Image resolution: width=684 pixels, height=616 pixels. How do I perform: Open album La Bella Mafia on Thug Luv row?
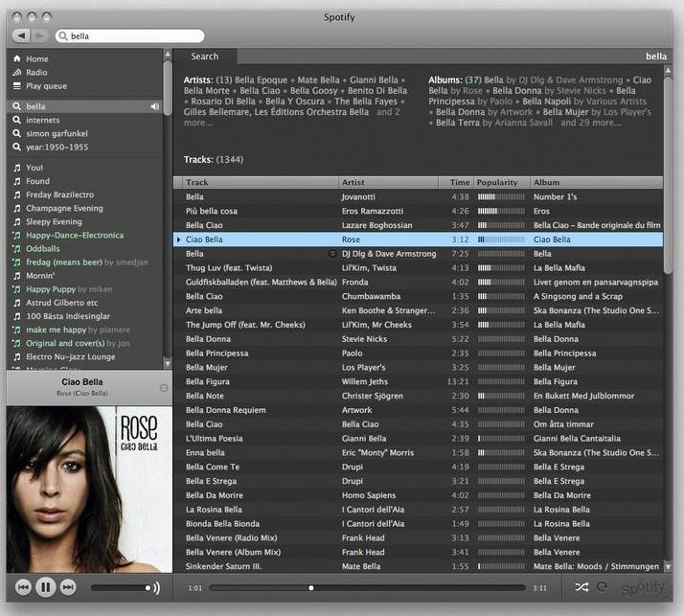click(x=559, y=268)
